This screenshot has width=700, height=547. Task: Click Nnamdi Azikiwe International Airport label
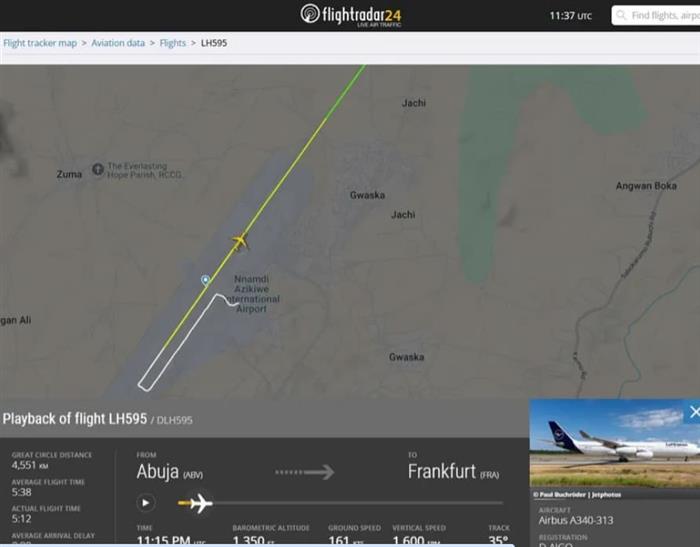(x=254, y=294)
